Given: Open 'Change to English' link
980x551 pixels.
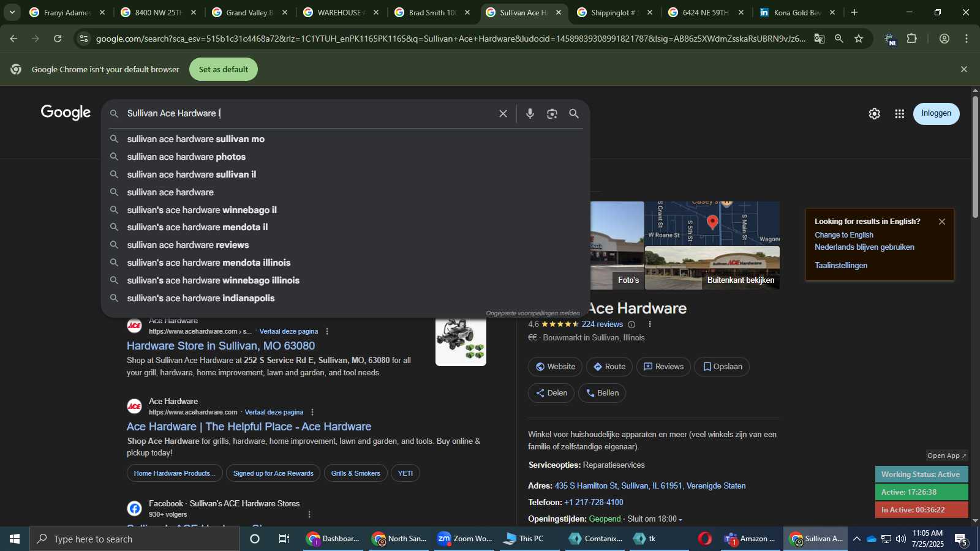Looking at the screenshot, I should pyautogui.click(x=843, y=235).
